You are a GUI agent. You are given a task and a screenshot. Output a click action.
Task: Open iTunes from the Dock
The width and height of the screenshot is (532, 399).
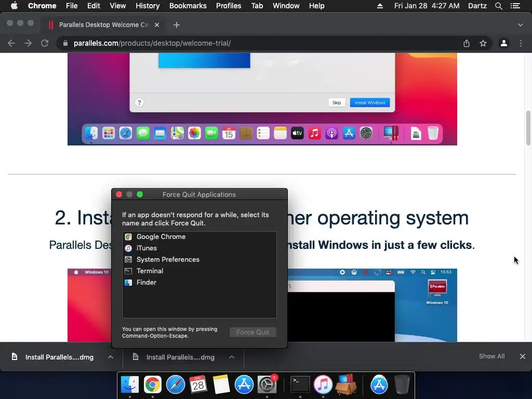click(x=323, y=384)
